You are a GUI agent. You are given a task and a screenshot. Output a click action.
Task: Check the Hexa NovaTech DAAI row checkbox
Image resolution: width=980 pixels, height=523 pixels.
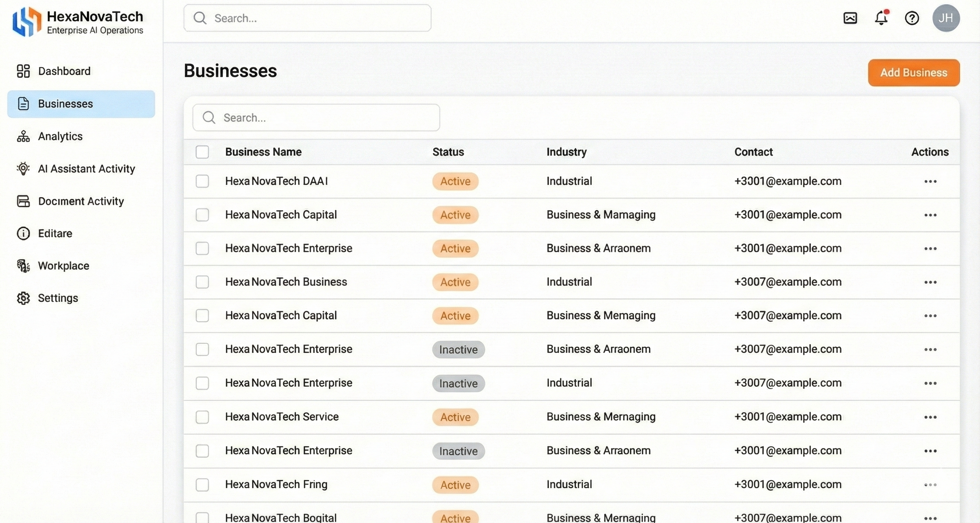203,181
